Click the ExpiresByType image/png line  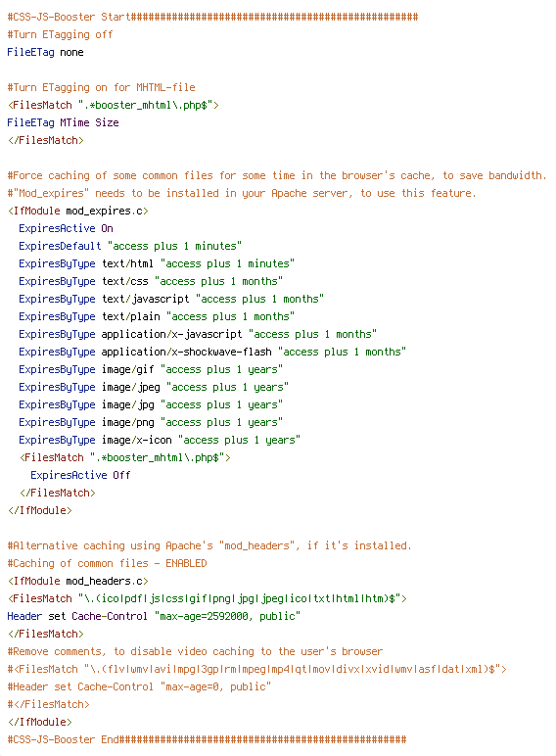click(151, 422)
